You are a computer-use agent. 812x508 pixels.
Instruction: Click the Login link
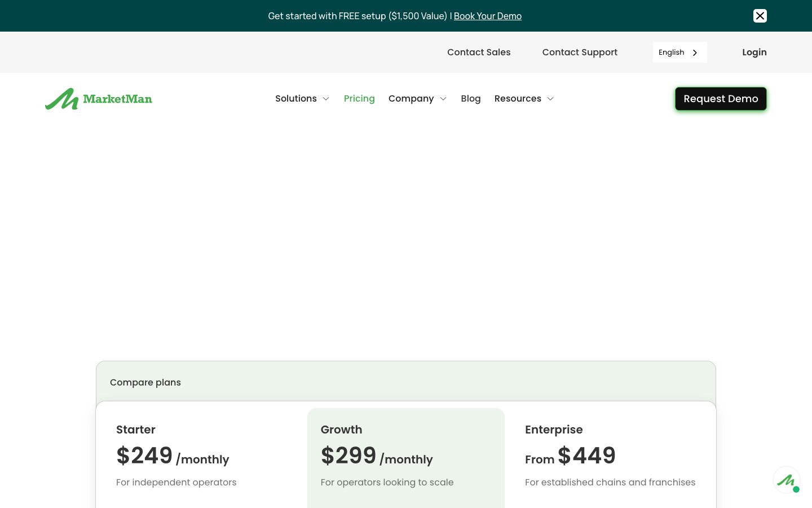point(754,52)
